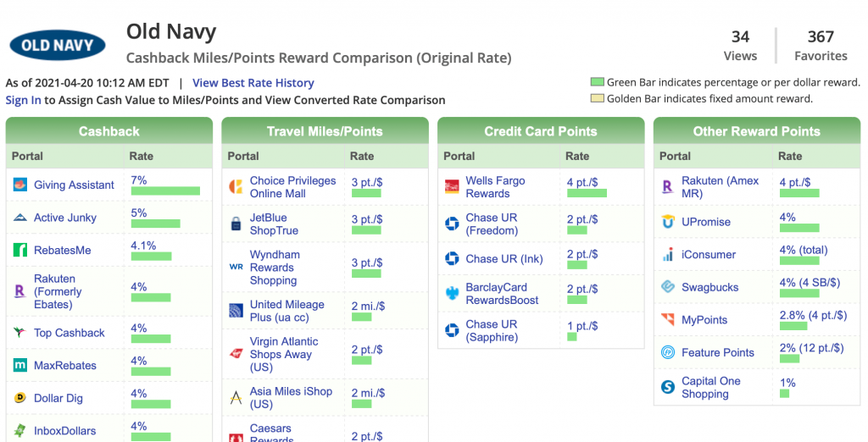
Task: Click the iConsumer bar chart icon
Action: (x=668, y=255)
